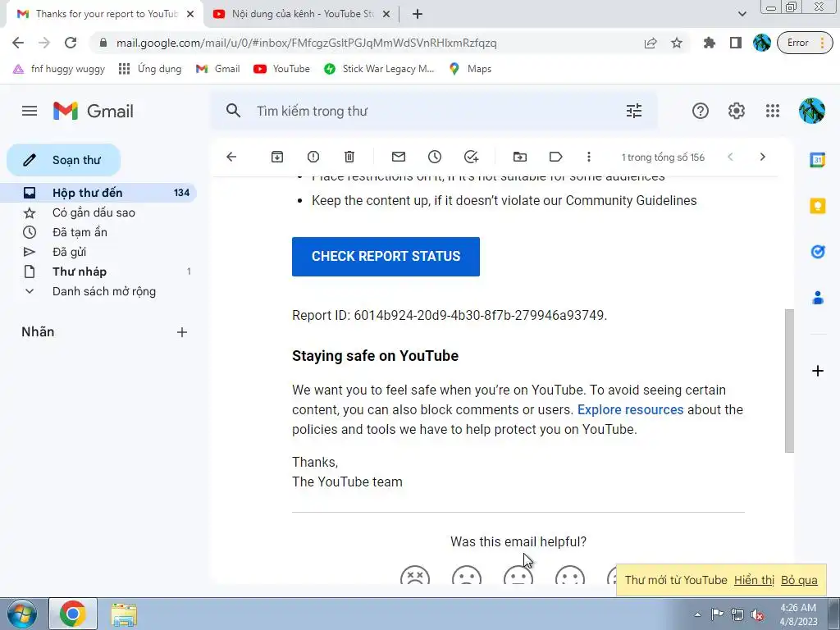Open the Gmail main menu hamburger

(x=30, y=111)
